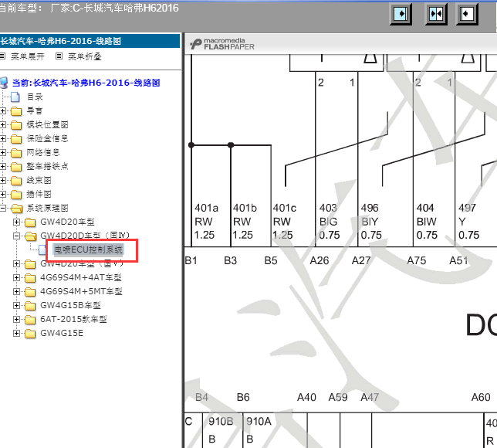The image size is (497, 448).
Task: Click the right-arrow panel layout button
Action: (401, 14)
